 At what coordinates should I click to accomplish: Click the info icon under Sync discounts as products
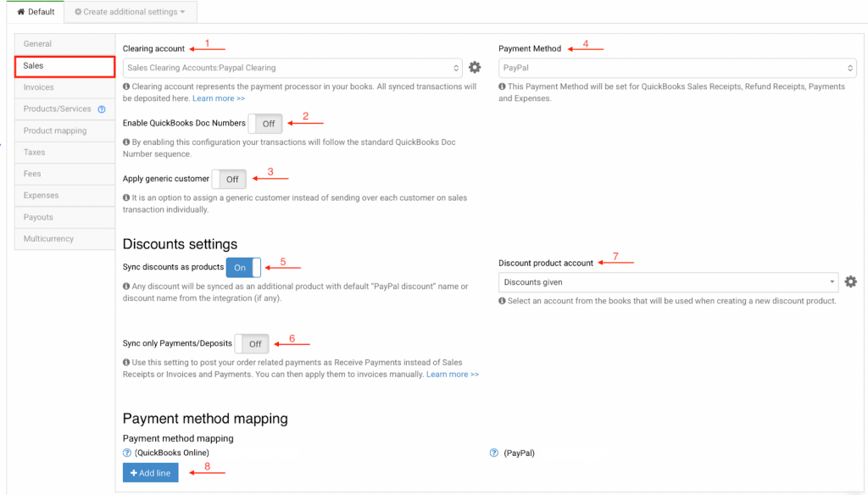point(126,286)
